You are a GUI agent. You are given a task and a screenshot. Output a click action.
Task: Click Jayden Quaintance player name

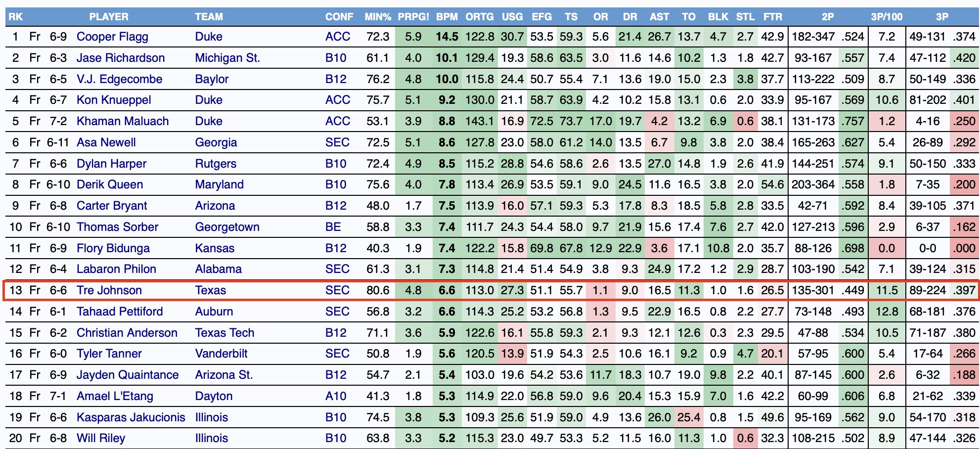(128, 375)
